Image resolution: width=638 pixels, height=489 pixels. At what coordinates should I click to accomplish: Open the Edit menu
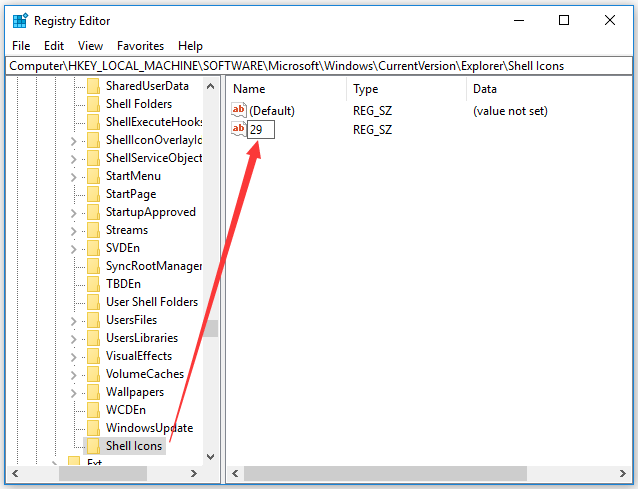coord(54,46)
